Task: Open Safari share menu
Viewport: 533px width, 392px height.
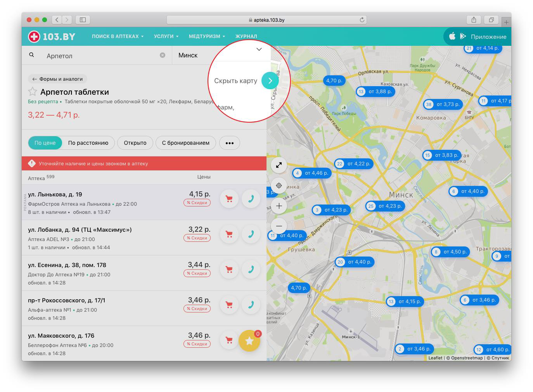Action: tap(474, 20)
